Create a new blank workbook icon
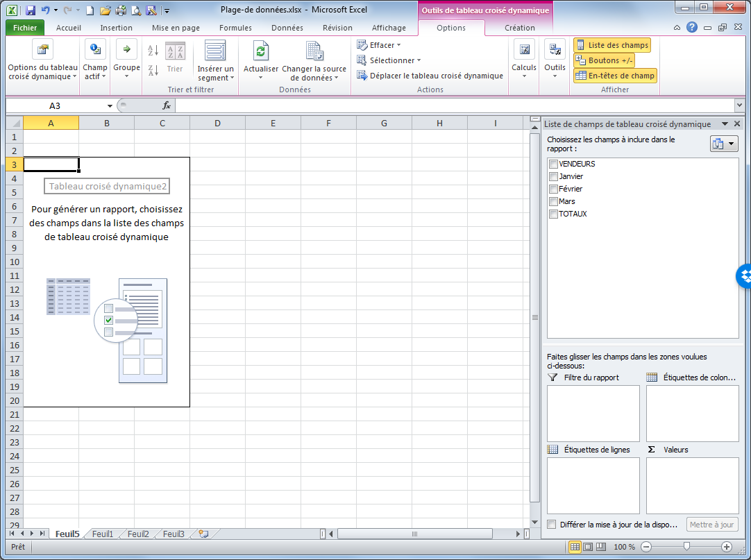751x560 pixels. [90, 10]
